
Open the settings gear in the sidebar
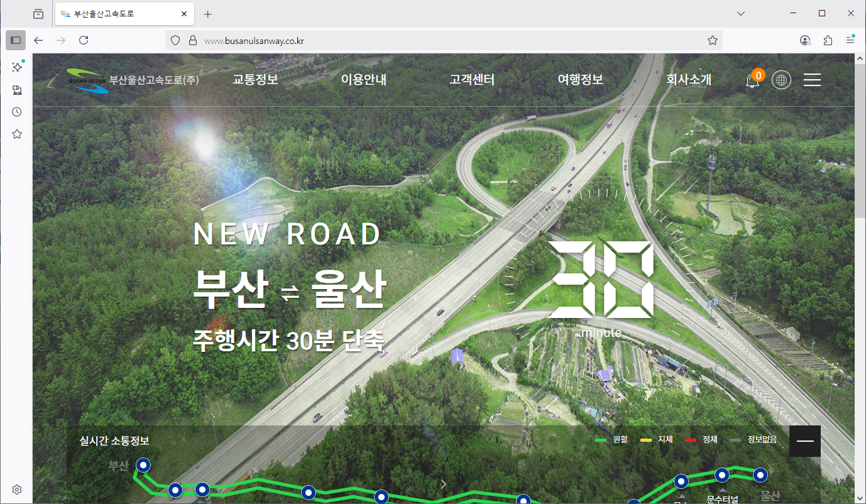click(x=16, y=489)
